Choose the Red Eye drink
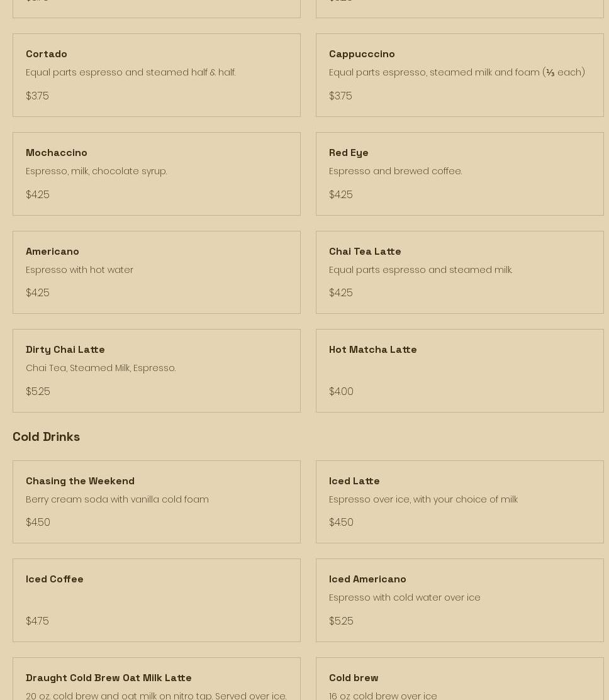This screenshot has height=700, width=609. tap(349, 153)
